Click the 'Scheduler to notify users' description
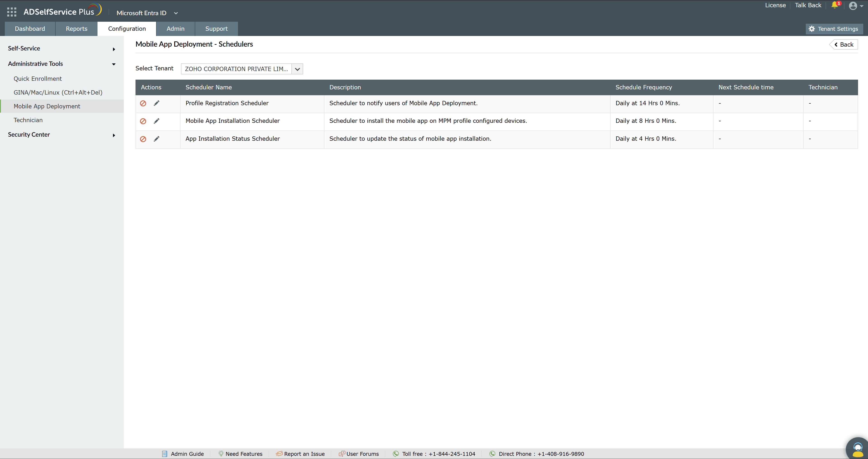The height and width of the screenshot is (459, 868). pos(403,103)
